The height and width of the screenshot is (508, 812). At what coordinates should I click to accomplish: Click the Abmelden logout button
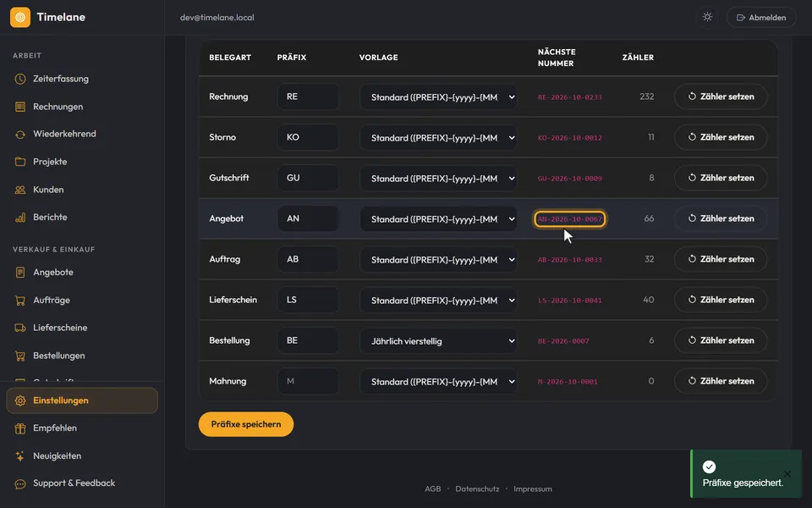[x=761, y=18]
